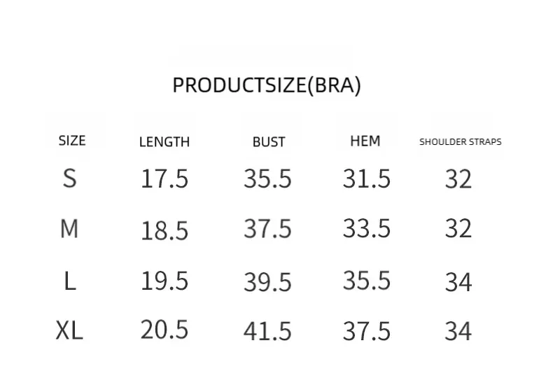Select the L size row label

69,281
